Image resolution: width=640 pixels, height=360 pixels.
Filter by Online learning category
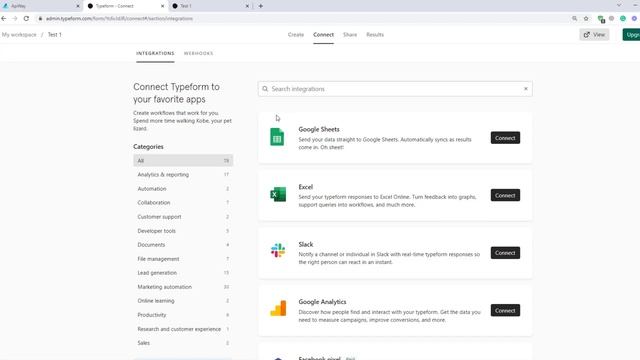[183, 301]
